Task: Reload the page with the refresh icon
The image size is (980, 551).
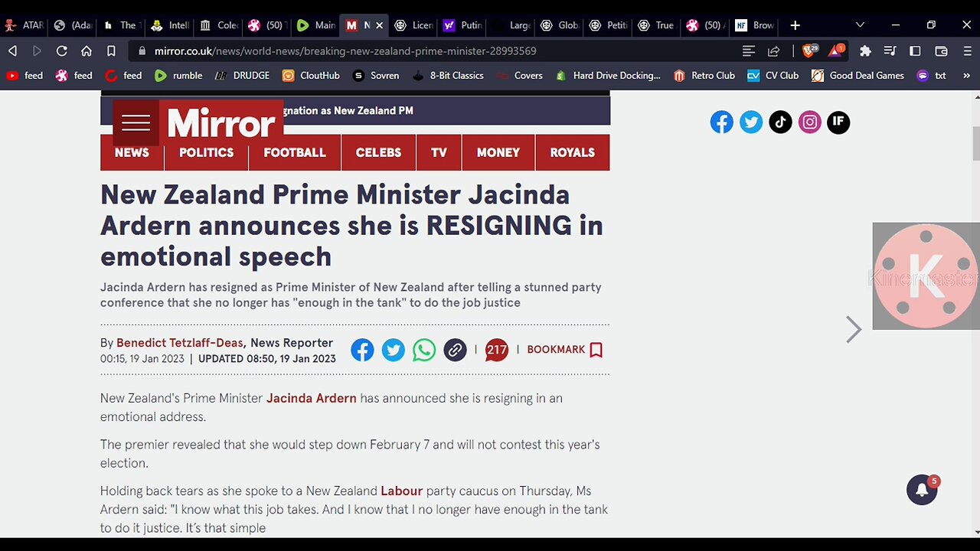Action: [x=62, y=51]
